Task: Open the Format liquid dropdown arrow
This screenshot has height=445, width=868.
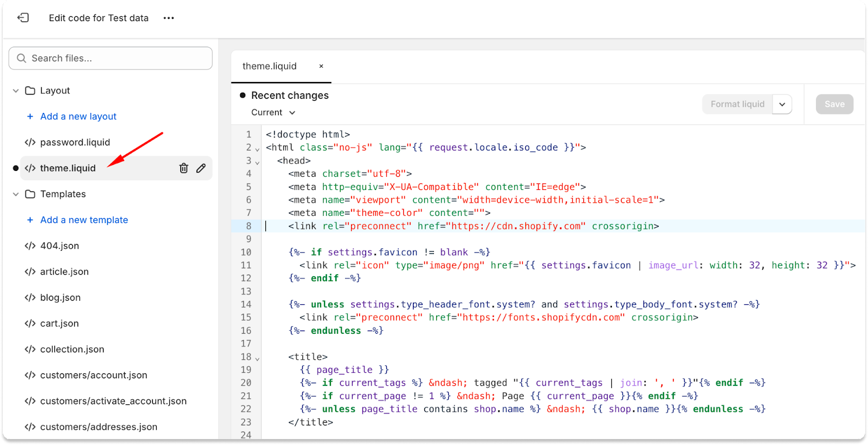Action: [782, 104]
